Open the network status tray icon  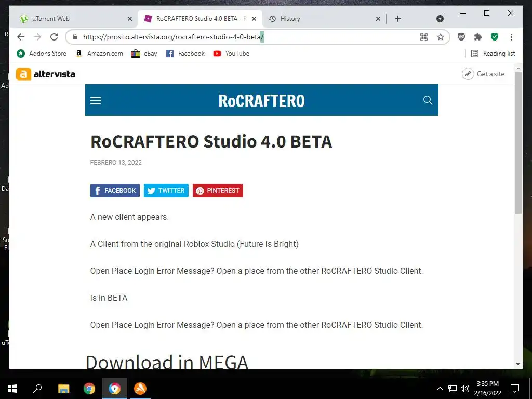(x=453, y=389)
